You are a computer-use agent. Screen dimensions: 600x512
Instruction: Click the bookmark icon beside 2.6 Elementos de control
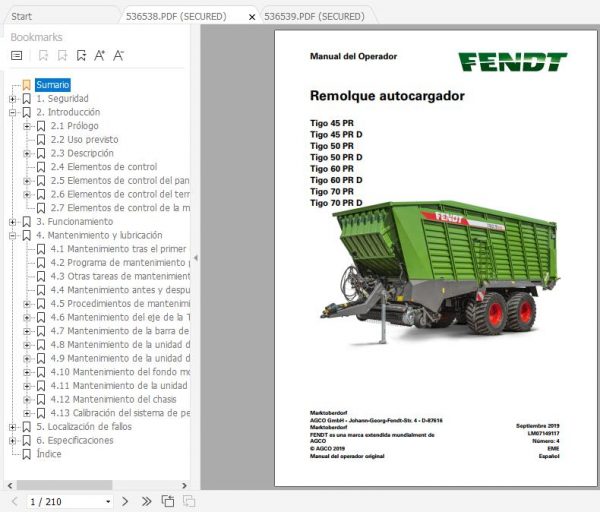[x=41, y=194]
